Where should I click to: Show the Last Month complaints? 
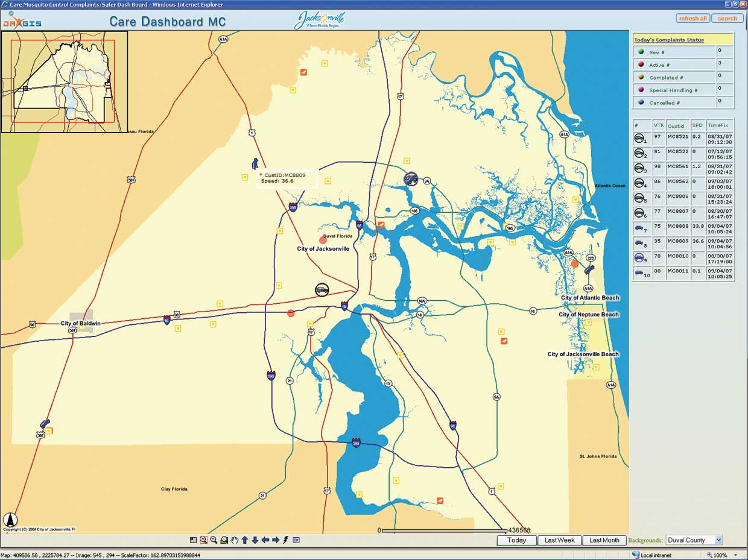coord(604,540)
